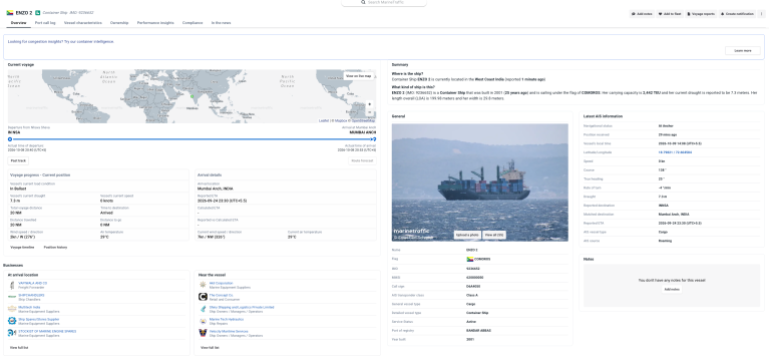This screenshot has height=364, width=769.
Task: Zoom in on the voyage map
Action: tap(369, 104)
